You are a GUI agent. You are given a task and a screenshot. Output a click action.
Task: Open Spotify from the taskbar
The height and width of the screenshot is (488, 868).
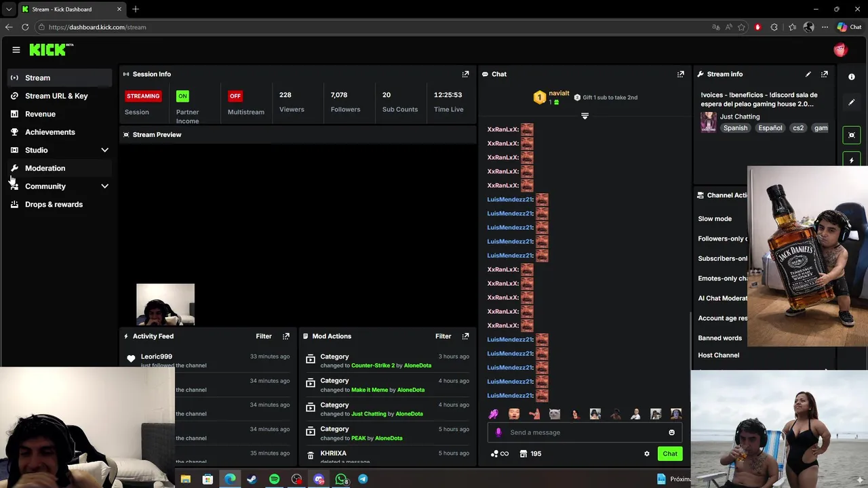pos(274,479)
